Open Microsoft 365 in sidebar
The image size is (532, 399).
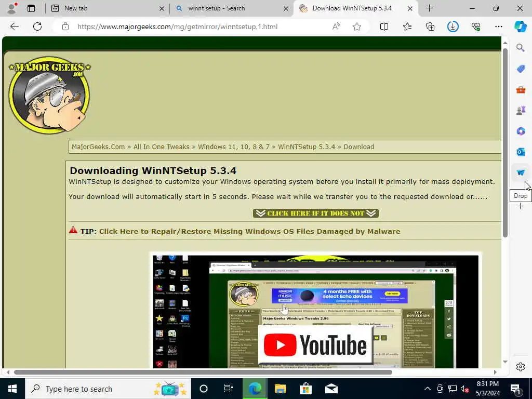coord(521,131)
